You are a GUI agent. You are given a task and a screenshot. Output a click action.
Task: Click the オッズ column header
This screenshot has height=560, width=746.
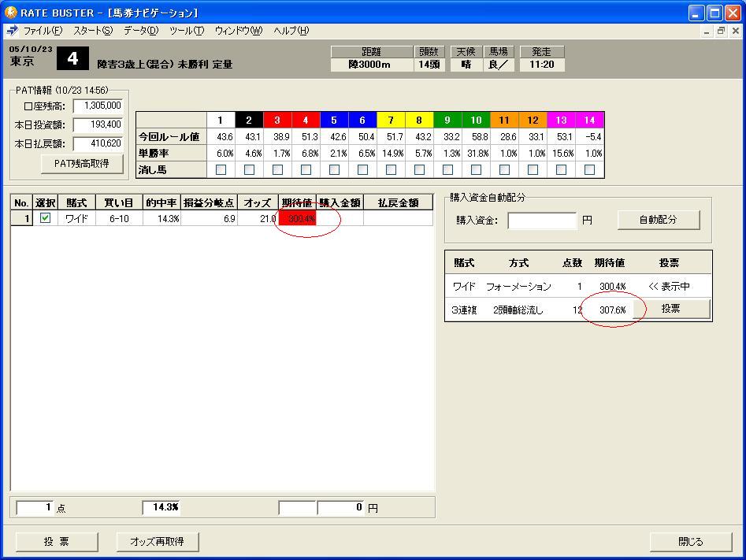258,202
